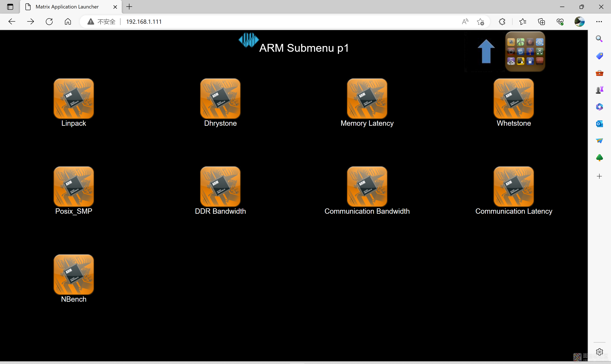Open the browser home page
The height and width of the screenshot is (364, 611).
click(68, 22)
